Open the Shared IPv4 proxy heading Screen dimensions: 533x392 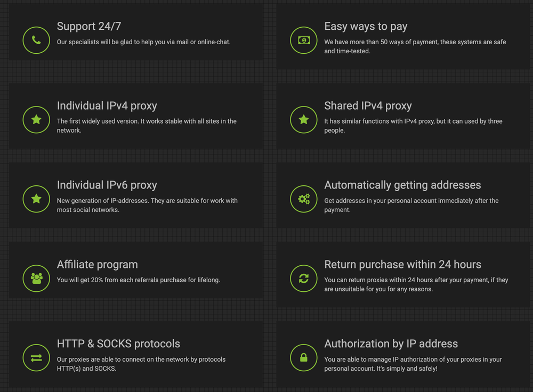[368, 105]
